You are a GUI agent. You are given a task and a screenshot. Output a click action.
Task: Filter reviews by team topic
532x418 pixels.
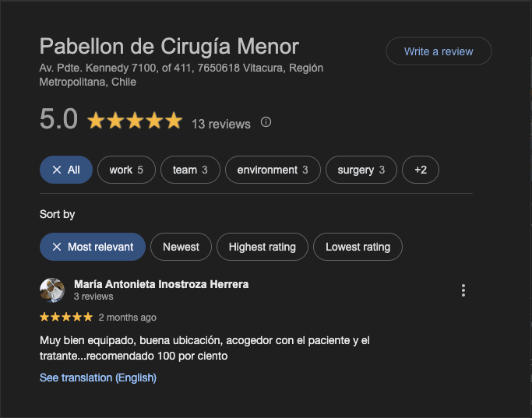(x=190, y=170)
